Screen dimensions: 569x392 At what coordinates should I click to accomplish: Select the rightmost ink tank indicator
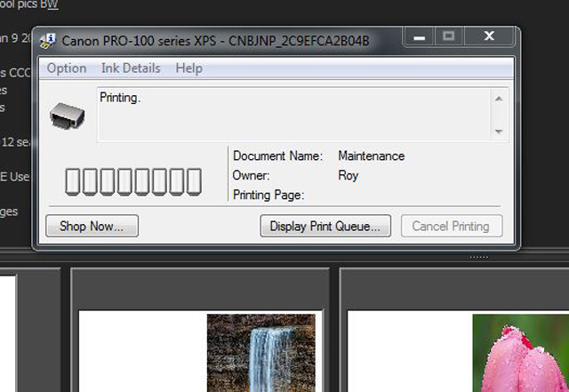[193, 181]
